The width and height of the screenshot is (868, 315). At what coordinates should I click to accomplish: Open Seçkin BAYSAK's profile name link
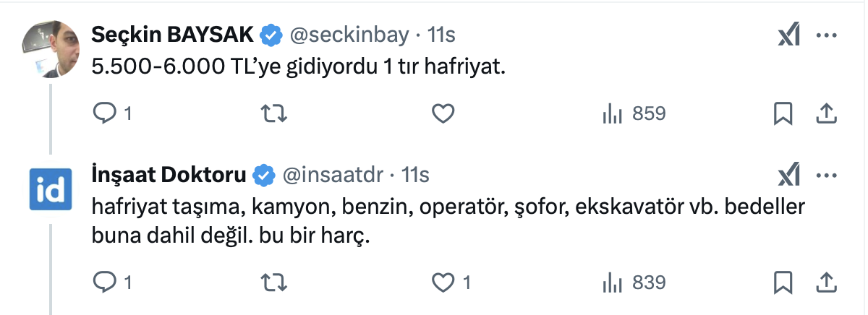173,34
